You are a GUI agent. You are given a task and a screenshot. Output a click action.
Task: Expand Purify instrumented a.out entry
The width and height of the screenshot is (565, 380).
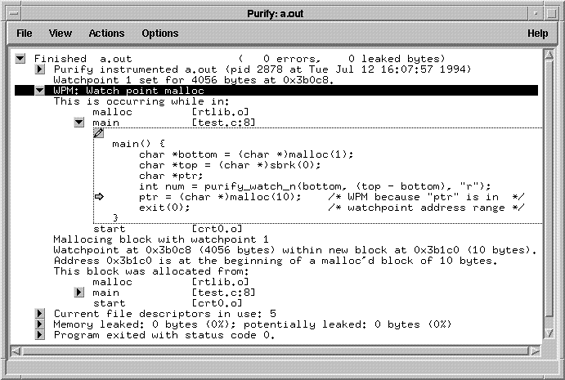pyautogui.click(x=40, y=69)
